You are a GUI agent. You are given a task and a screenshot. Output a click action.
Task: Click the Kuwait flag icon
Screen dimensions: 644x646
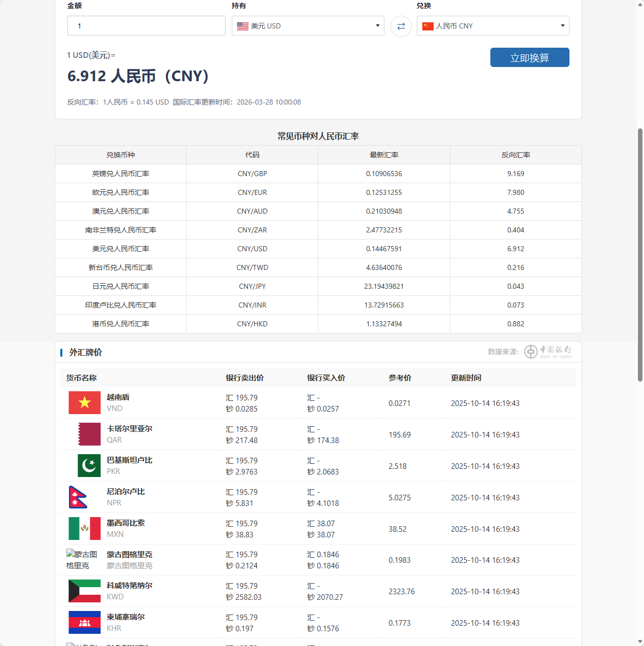pos(85,591)
